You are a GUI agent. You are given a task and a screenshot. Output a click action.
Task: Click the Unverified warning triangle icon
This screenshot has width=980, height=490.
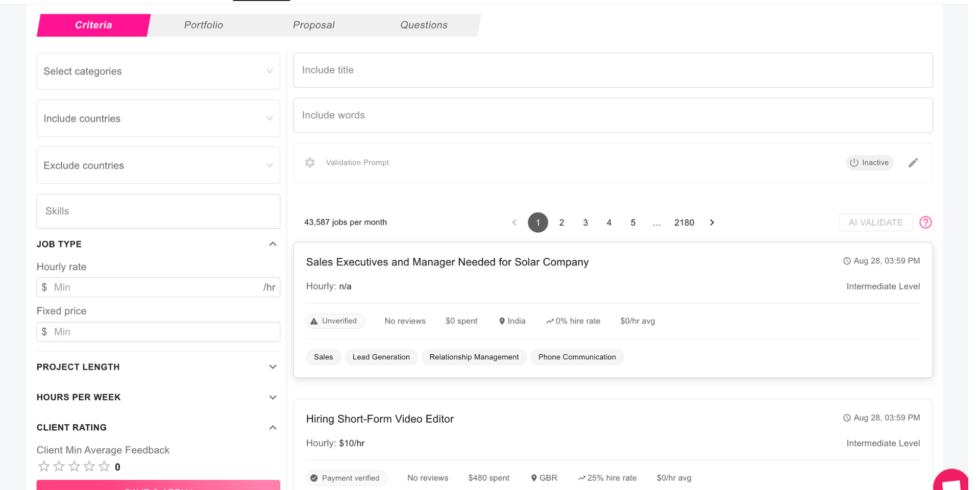(313, 321)
